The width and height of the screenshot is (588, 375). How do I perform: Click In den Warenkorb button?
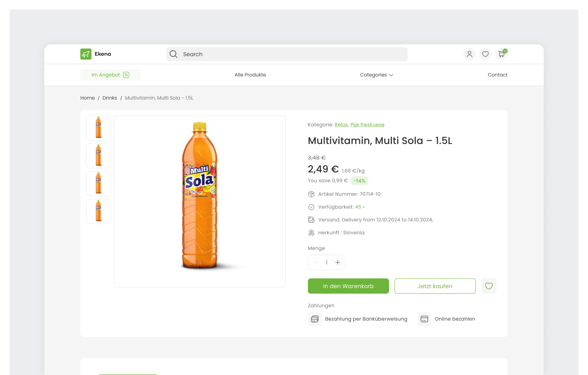pos(348,286)
